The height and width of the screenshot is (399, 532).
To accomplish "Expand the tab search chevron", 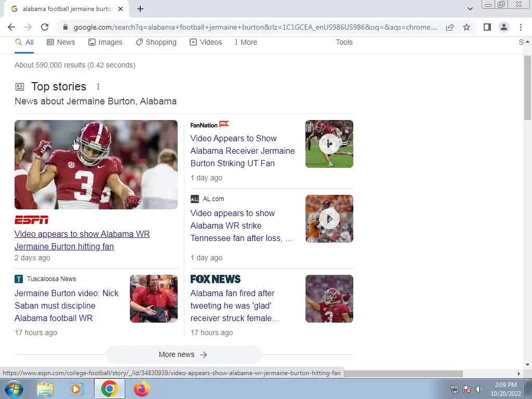I will click(470, 9).
